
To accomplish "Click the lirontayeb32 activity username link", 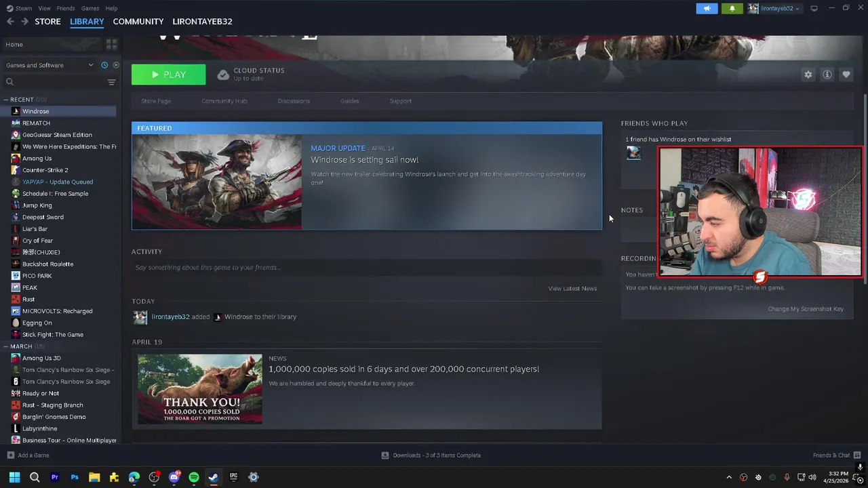I will [x=170, y=317].
